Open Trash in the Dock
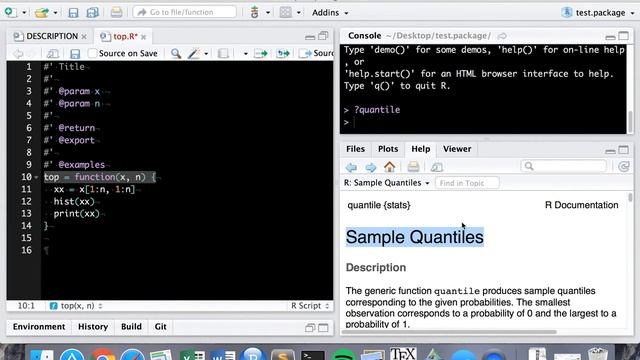Screen dimensions: 640x360 click(x=598, y=354)
